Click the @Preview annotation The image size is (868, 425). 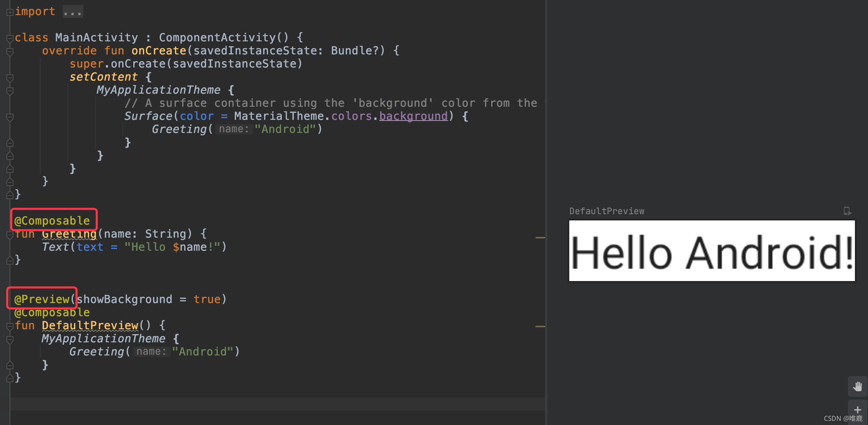[x=42, y=299]
